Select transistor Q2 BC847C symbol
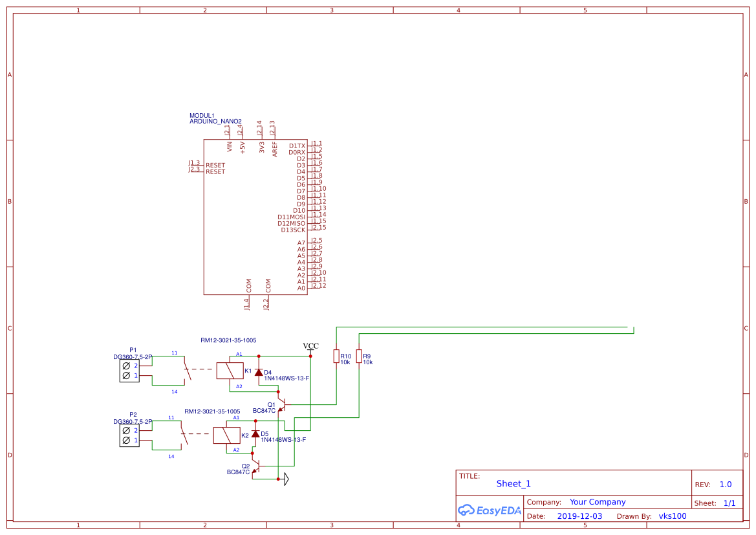Viewport: 756px width, 535px height. [259, 465]
